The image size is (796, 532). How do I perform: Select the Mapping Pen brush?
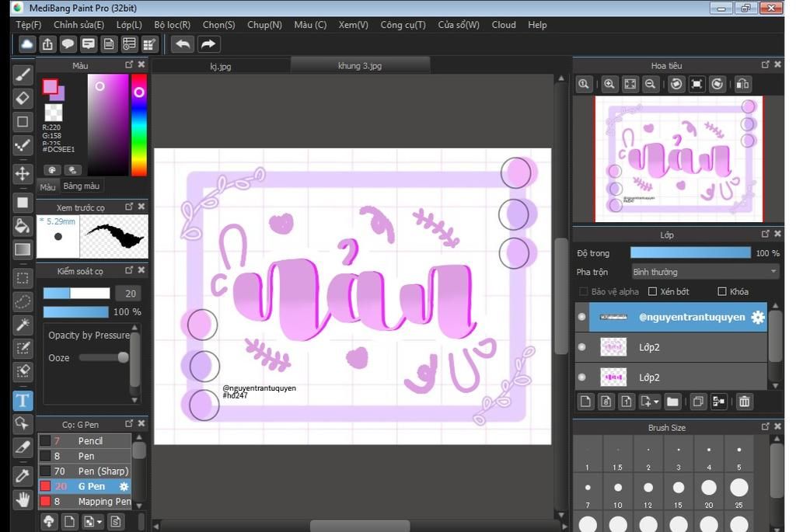point(84,502)
